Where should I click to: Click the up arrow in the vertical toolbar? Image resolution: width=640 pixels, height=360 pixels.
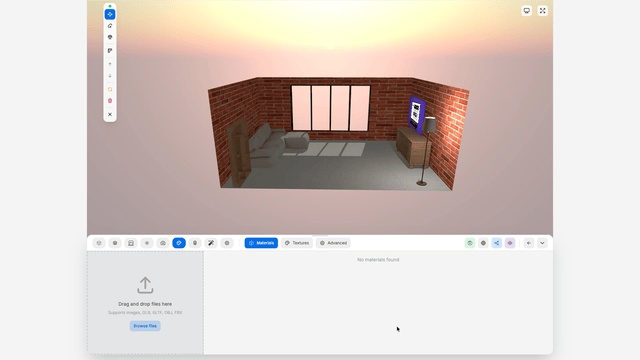coord(110,64)
